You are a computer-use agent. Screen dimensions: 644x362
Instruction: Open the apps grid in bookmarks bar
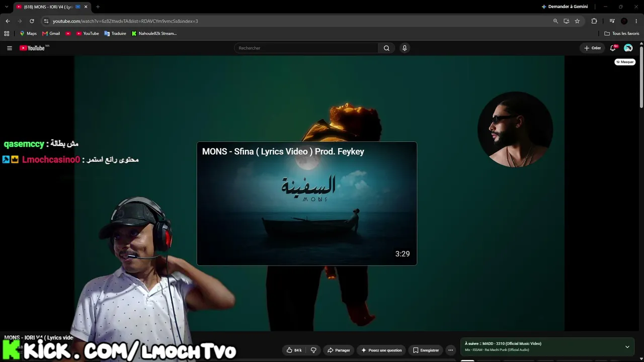coord(7,34)
